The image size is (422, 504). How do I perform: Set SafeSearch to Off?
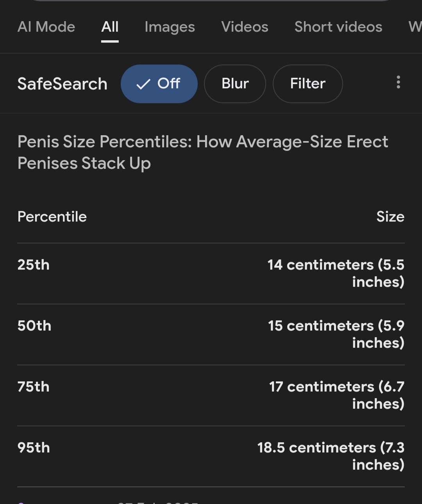click(x=159, y=84)
